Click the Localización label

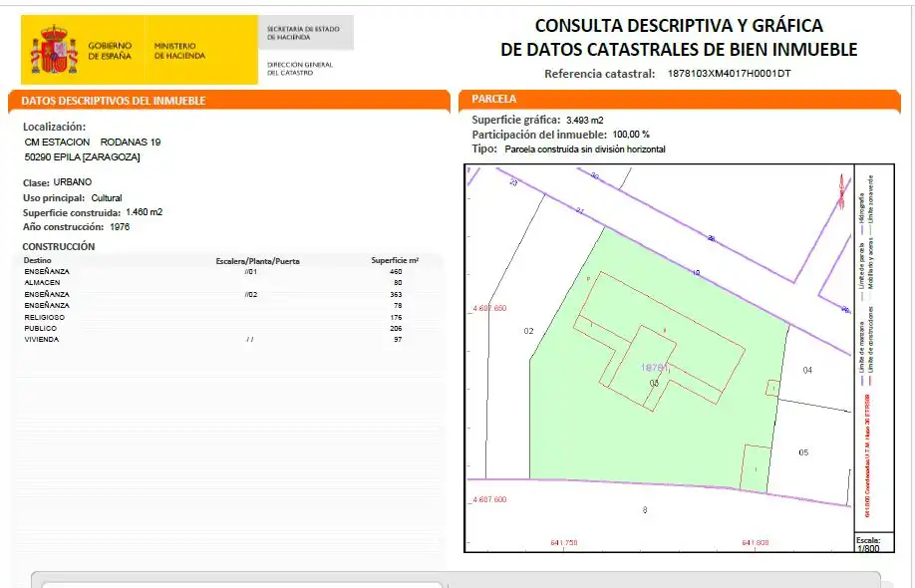(x=54, y=127)
